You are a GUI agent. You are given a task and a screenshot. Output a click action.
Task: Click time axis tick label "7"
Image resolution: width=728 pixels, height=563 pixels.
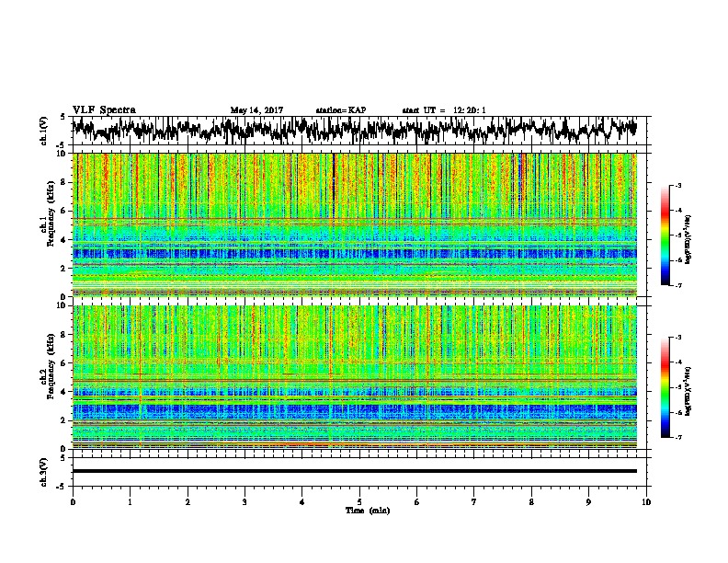pos(474,502)
